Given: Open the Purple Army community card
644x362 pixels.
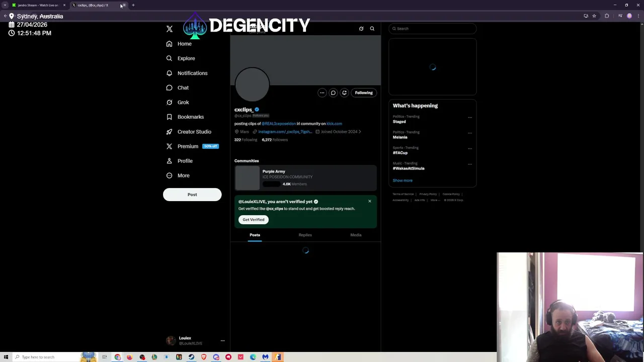Looking at the screenshot, I should (305, 178).
